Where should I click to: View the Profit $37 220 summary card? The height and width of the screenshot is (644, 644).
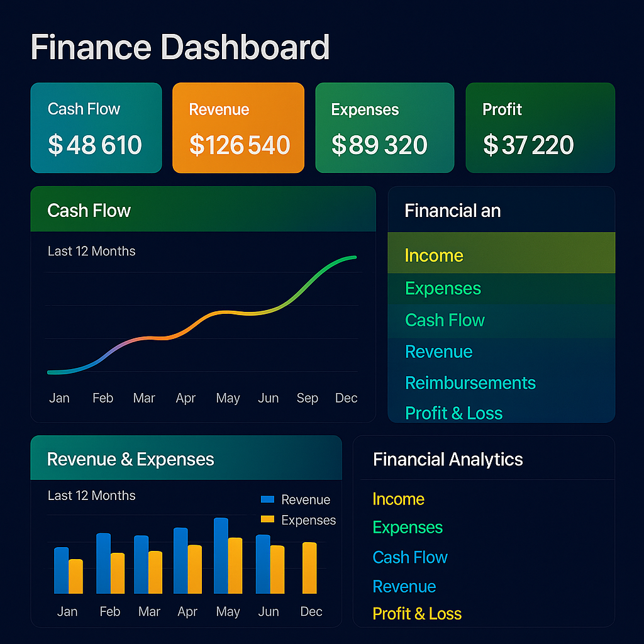click(x=540, y=128)
